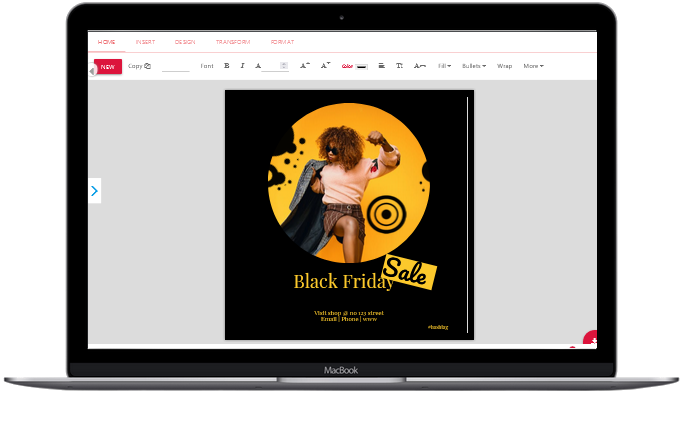This screenshot has height=427, width=684.
Task: Click the font color A icon
Action: [258, 66]
